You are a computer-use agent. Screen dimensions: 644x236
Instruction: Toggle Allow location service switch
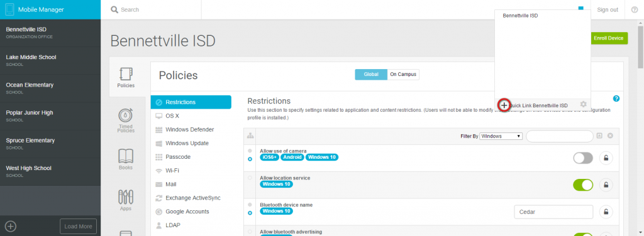point(583,185)
